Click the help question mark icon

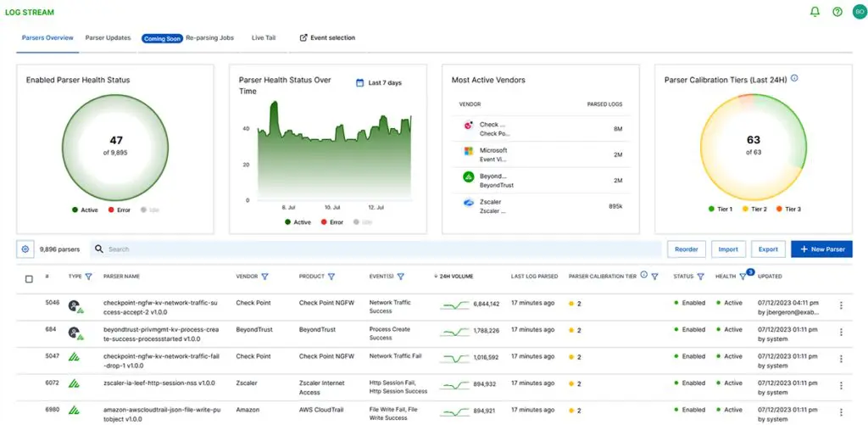pyautogui.click(x=837, y=12)
